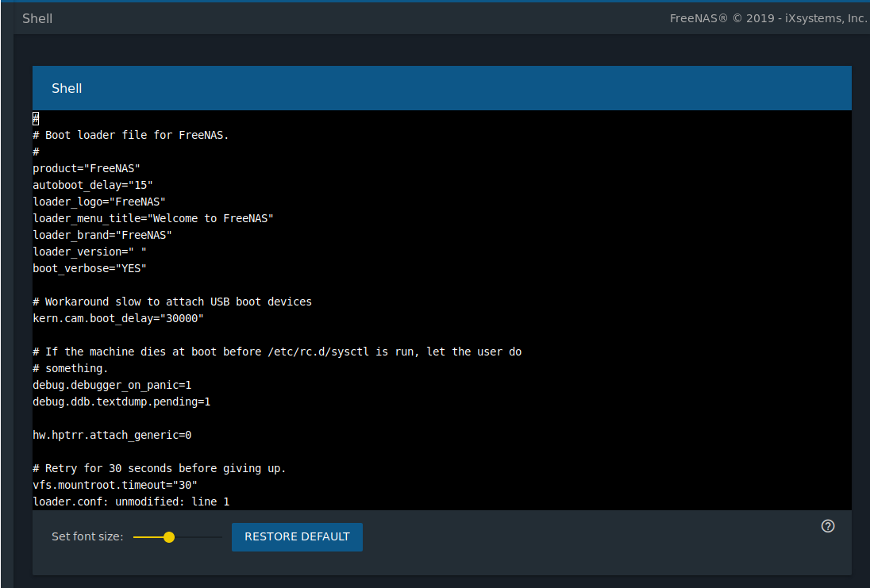
Task: Click the debug.ddb.textdump.pending=1 line
Action: [121, 401]
